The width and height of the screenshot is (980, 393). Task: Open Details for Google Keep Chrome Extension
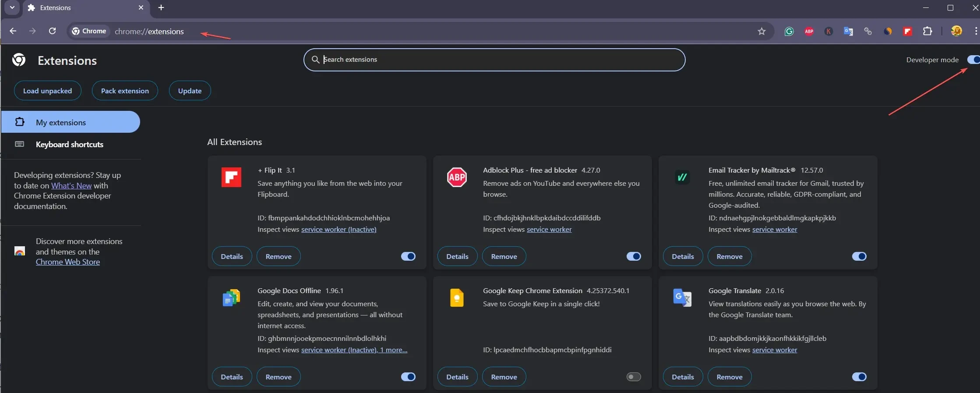click(x=457, y=377)
